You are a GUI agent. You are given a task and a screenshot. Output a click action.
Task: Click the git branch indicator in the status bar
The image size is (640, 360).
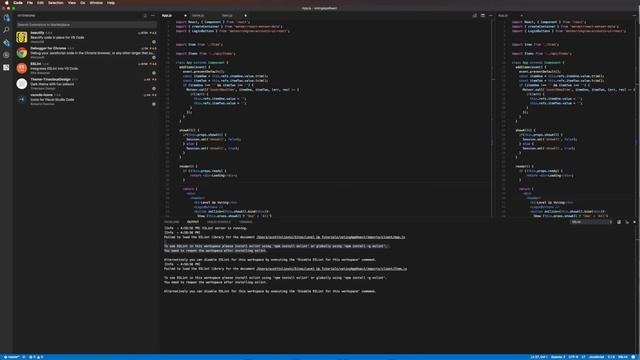click(x=11, y=357)
